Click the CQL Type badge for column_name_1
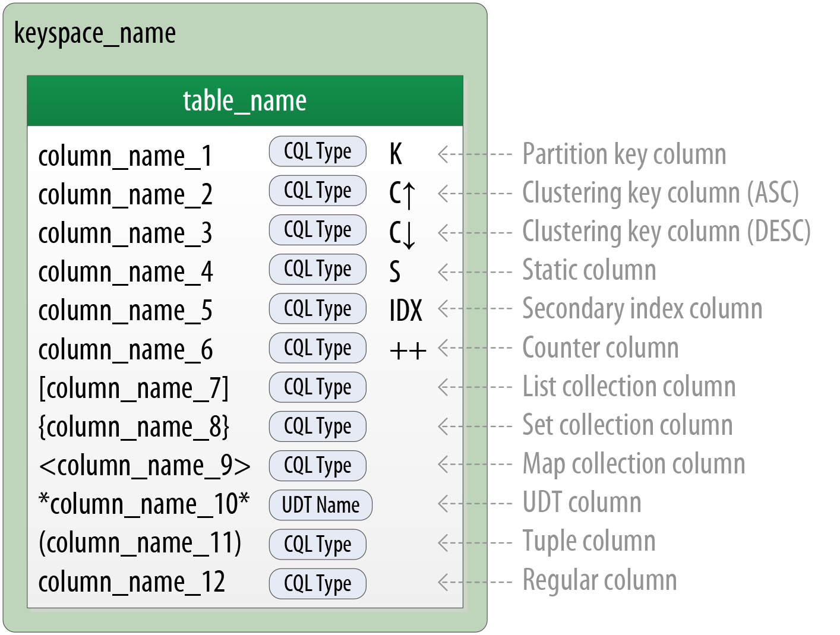 318,151
